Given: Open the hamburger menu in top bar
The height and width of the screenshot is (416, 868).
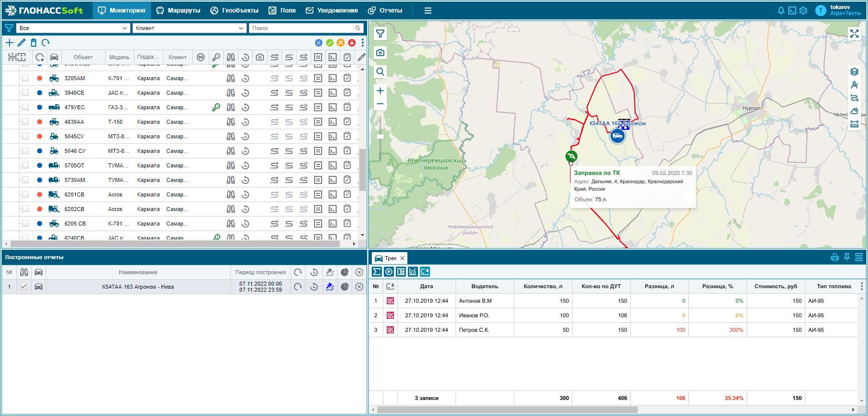Looking at the screenshot, I should click(427, 11).
